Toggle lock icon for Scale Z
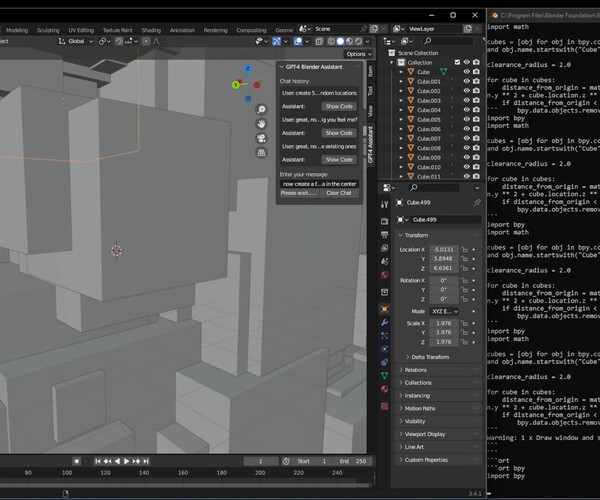Screen dimensions: 600x500 coord(464,342)
